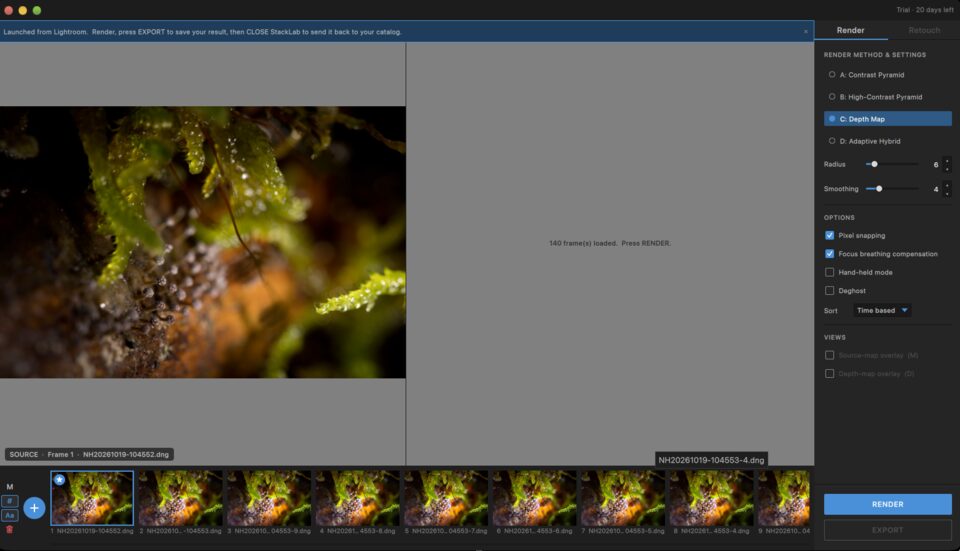This screenshot has width=960, height=551.
Task: Click the source preview moss image
Action: tap(203, 242)
